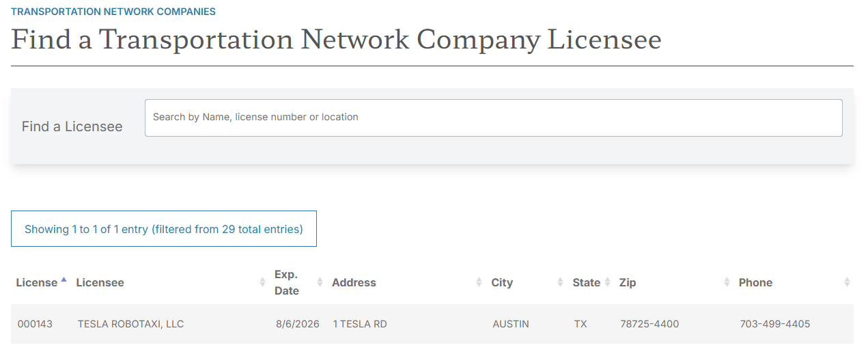
Task: Click the TESLA ROBOTAXI, LLC licensee name
Action: click(x=130, y=324)
